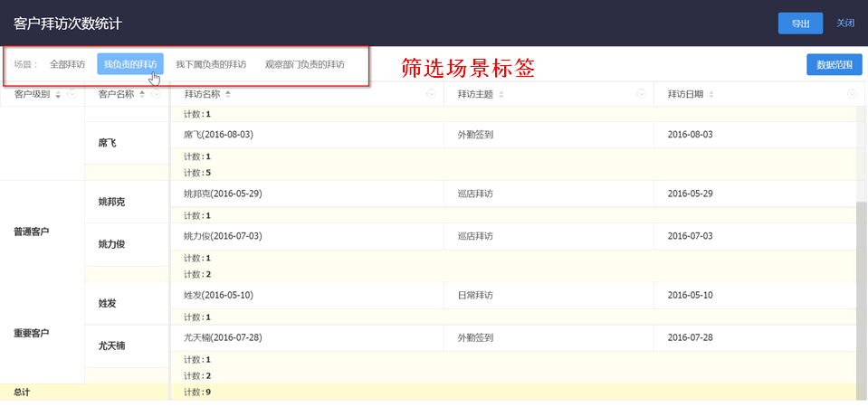Click the page title 客户拜访次数统计
Image resolution: width=868 pixels, height=407 pixels.
point(68,24)
